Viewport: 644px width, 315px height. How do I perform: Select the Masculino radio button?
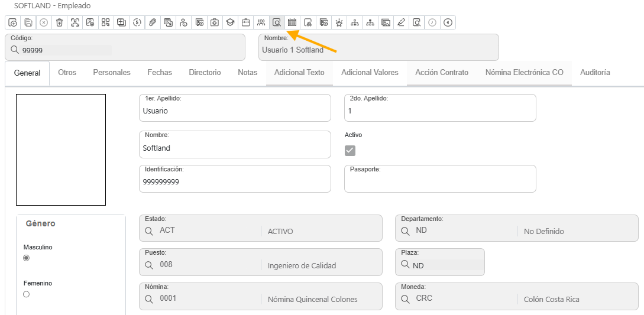tap(26, 258)
